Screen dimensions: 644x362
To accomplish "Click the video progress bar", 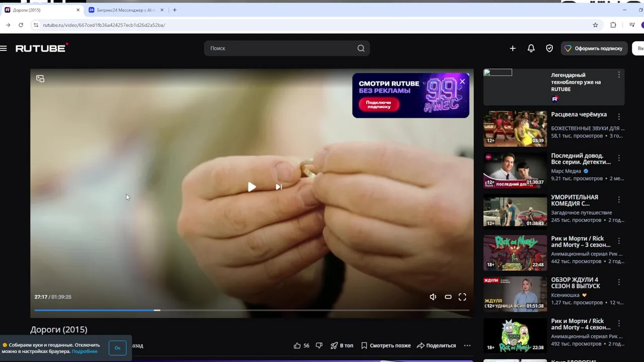I will click(x=252, y=310).
